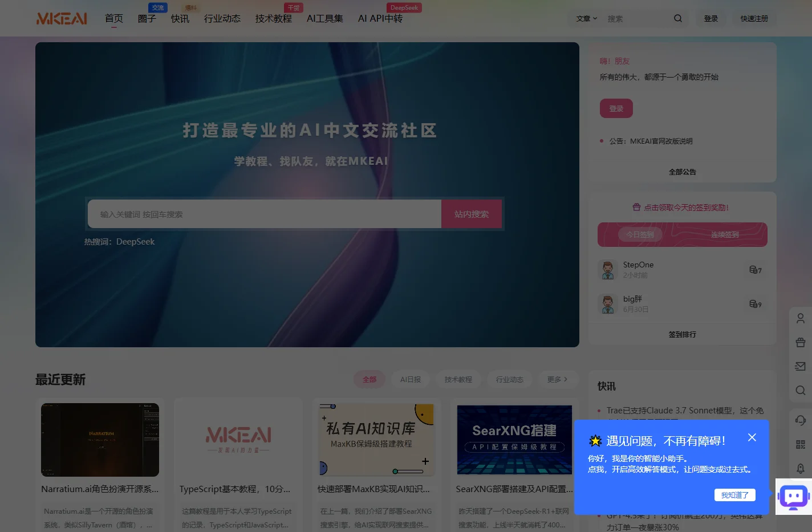Click the coin icon beside StepOne
Screen dimensions: 812x532
pos(753,270)
